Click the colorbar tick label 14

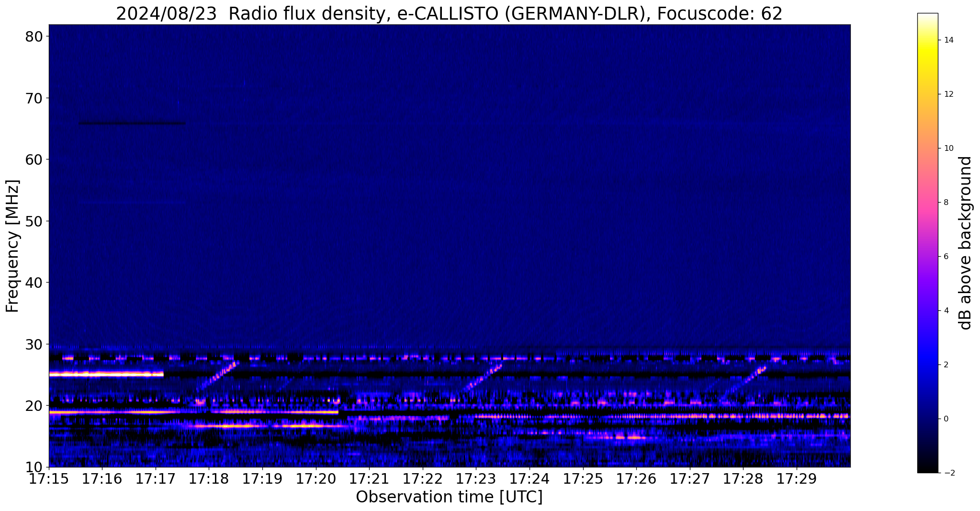tap(949, 40)
